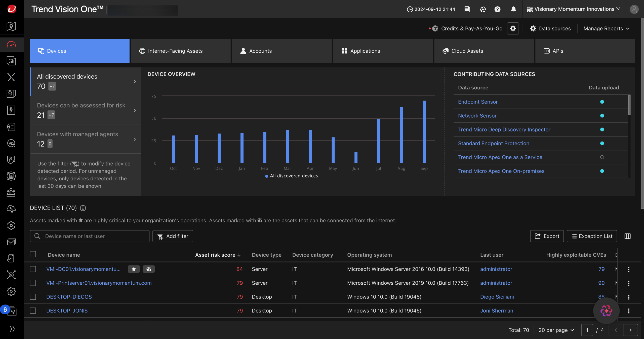The width and height of the screenshot is (644, 339).
Task: Expand the sidebar with double-chevron icon
Action: [x=12, y=329]
